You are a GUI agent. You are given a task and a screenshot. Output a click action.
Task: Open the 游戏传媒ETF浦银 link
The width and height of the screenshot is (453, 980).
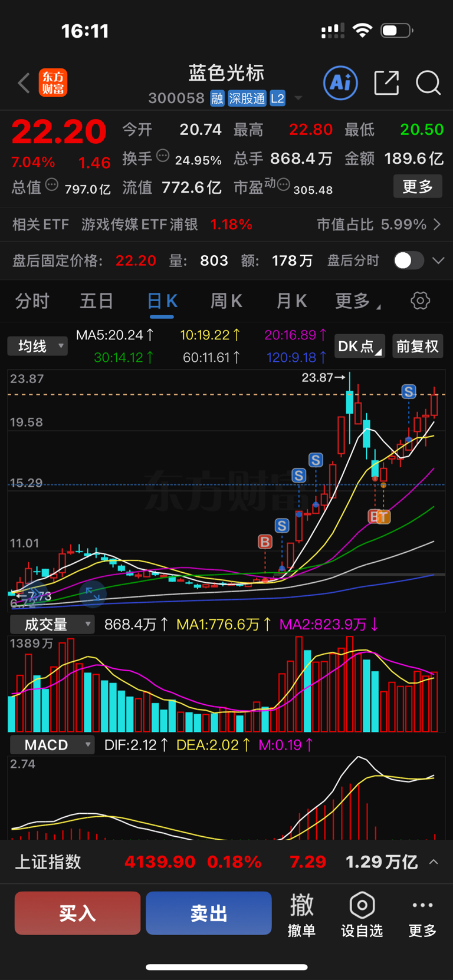coord(139,225)
